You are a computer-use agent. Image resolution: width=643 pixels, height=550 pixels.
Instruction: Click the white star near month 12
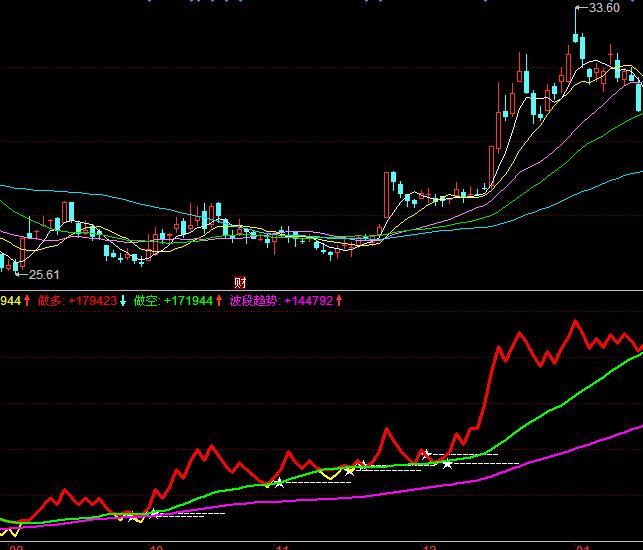point(447,464)
